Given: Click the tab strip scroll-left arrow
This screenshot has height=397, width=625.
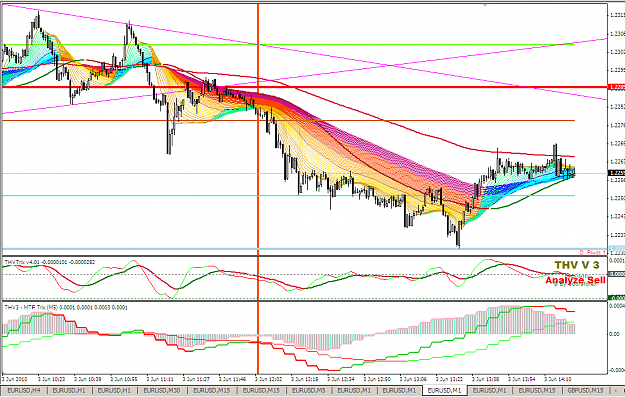Looking at the screenshot, I should coord(617,391).
